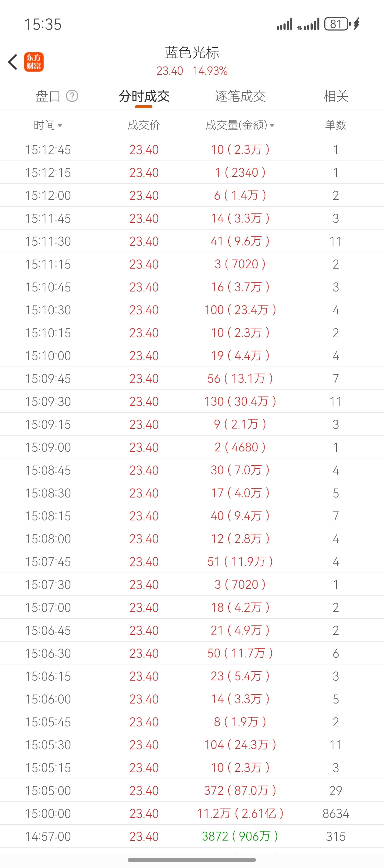Select the 15:00:00 trade row
The width and height of the screenshot is (384, 868).
click(192, 813)
